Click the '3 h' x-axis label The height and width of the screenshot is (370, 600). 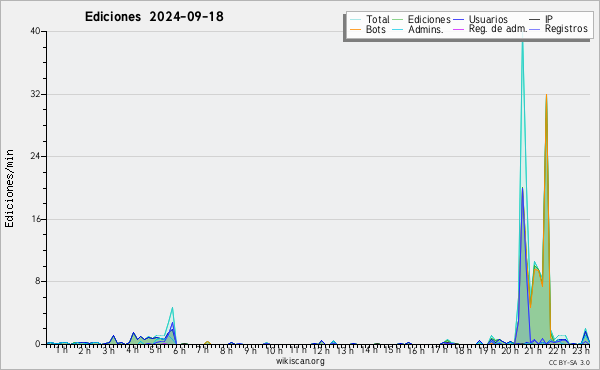click(108, 350)
